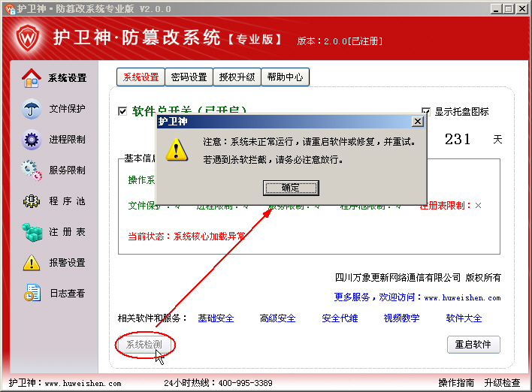This screenshot has width=532, height=392.
Task: Click the 护卫神 shield logo
Action: point(27,38)
